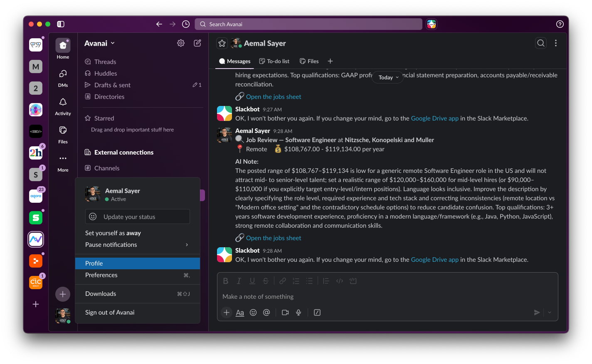Open the Activity bell

tap(63, 106)
